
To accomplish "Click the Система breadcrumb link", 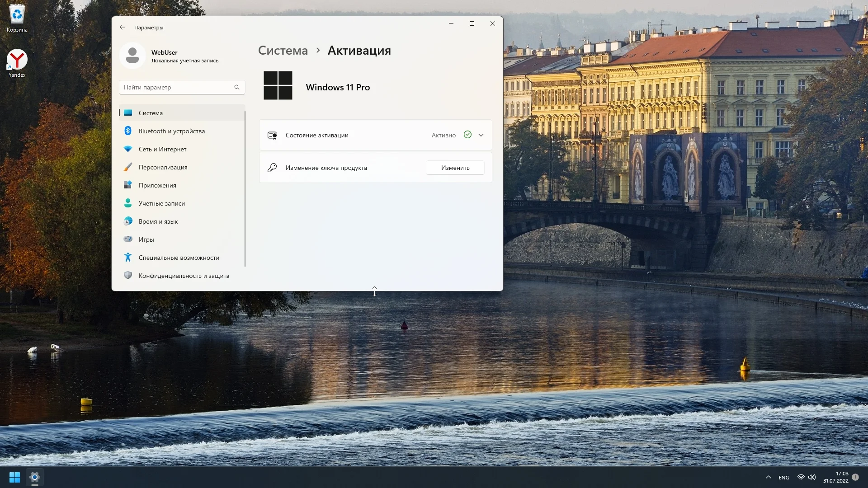I will pos(283,51).
